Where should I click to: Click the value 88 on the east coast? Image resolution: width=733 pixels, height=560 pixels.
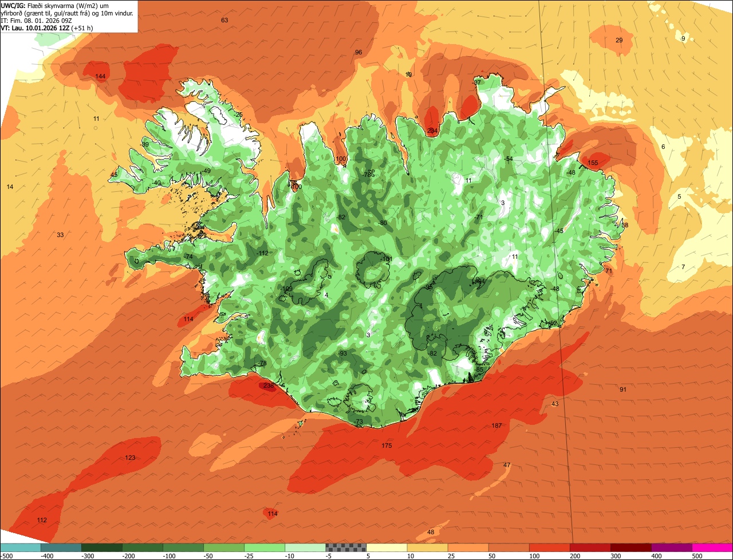pyautogui.click(x=625, y=225)
